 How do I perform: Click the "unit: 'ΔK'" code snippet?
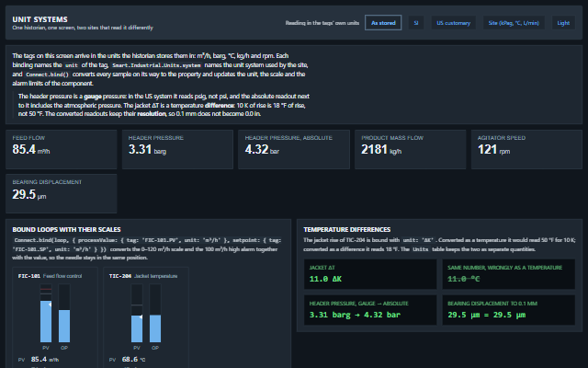click(x=418, y=240)
